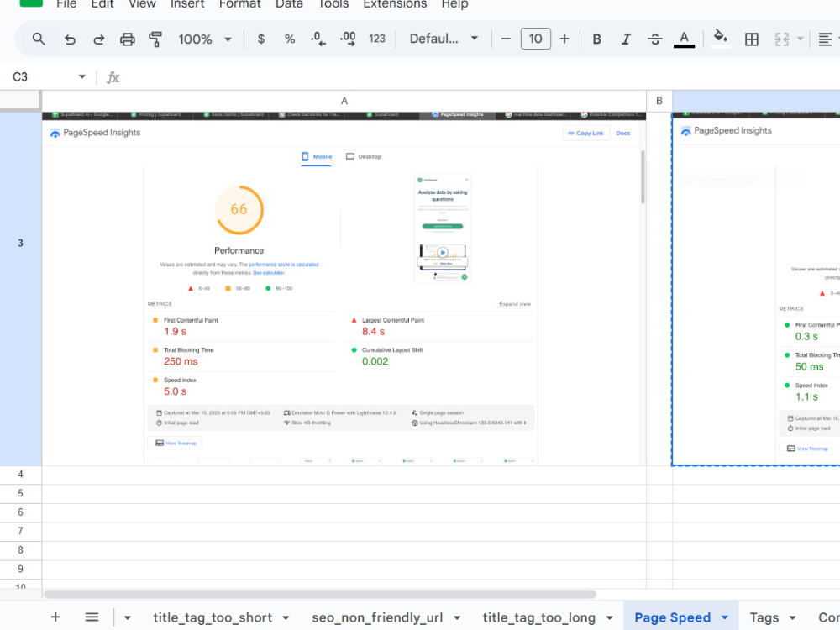Switch to seo_non_friendly_url sheet tab

(377, 617)
